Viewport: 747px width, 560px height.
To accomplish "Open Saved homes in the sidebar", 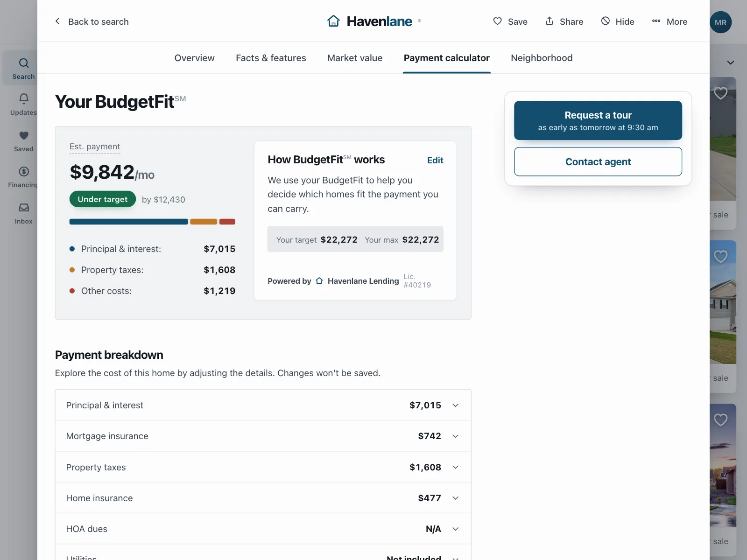I will (23, 140).
